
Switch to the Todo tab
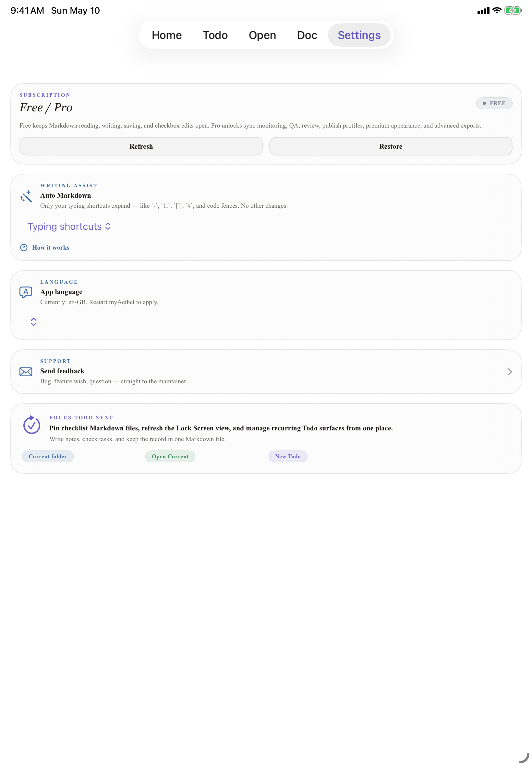click(x=215, y=35)
